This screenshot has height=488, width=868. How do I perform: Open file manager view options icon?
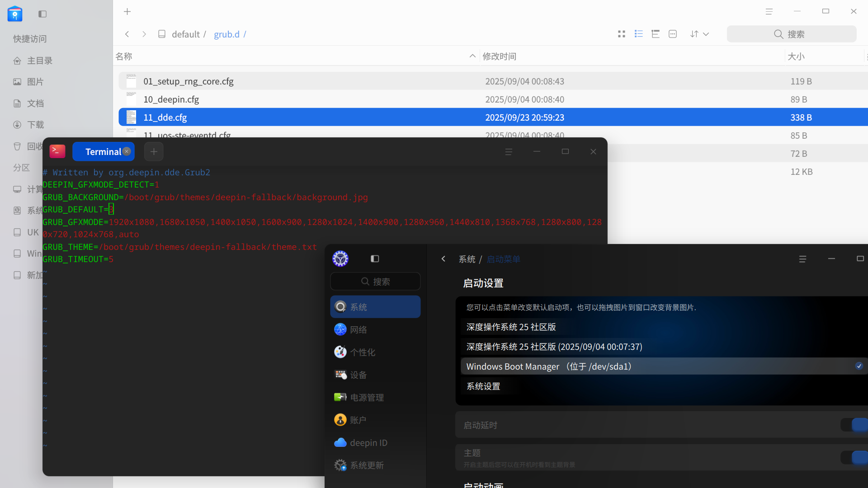pos(673,34)
